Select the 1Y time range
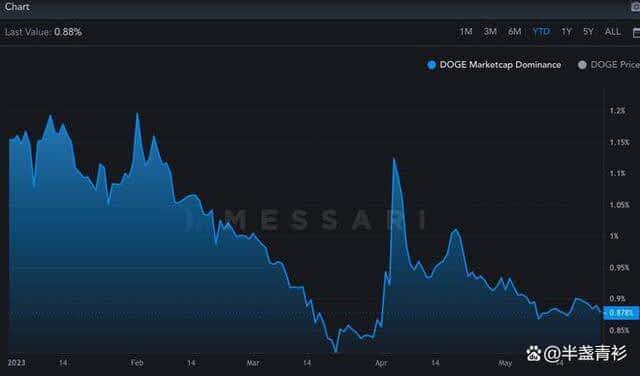 (x=566, y=32)
